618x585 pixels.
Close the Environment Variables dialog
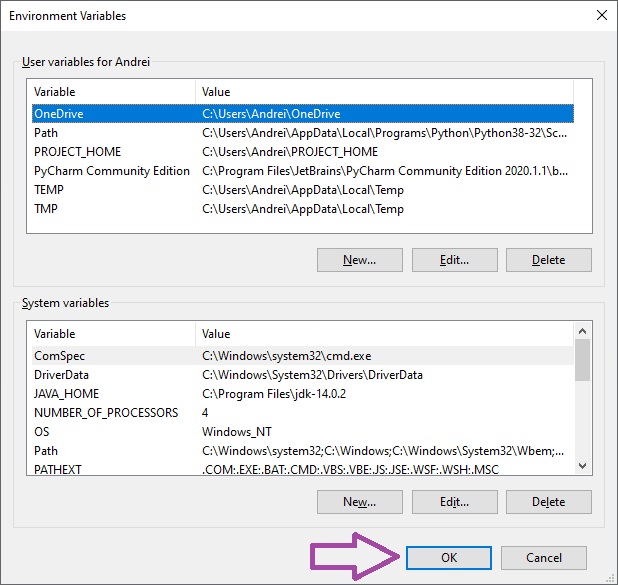click(601, 15)
